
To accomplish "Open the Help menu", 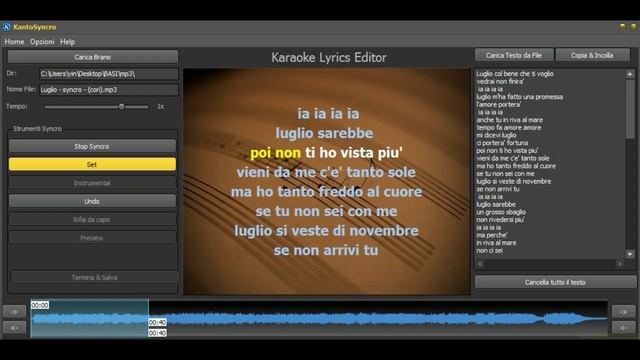I will (x=67, y=42).
